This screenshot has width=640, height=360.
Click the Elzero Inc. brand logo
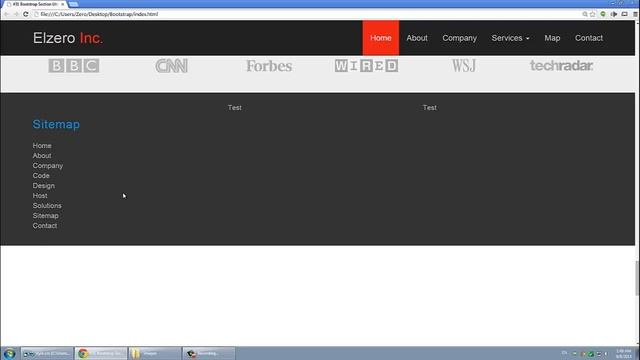[68, 38]
